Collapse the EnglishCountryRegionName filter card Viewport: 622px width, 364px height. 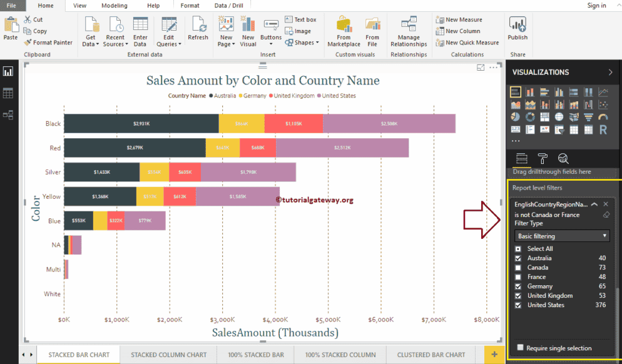[594, 204]
